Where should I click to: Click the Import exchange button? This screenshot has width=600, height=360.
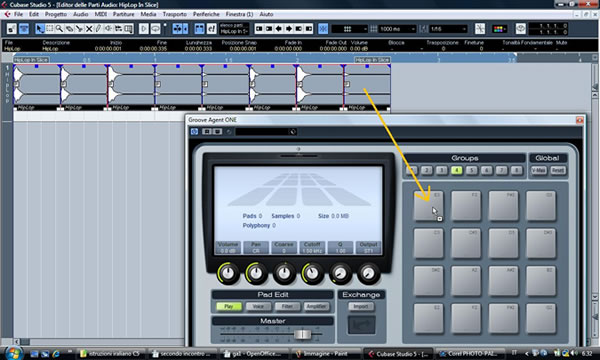tap(361, 306)
